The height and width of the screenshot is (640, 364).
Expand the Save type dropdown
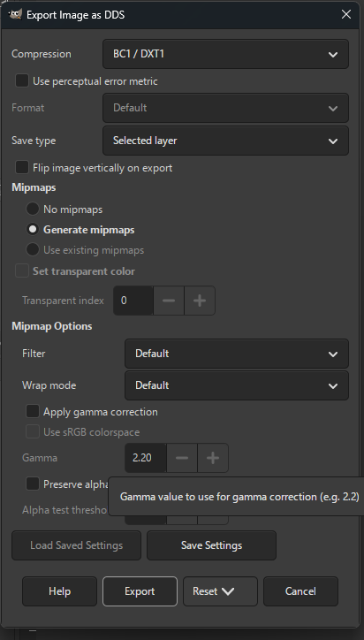pyautogui.click(x=225, y=141)
